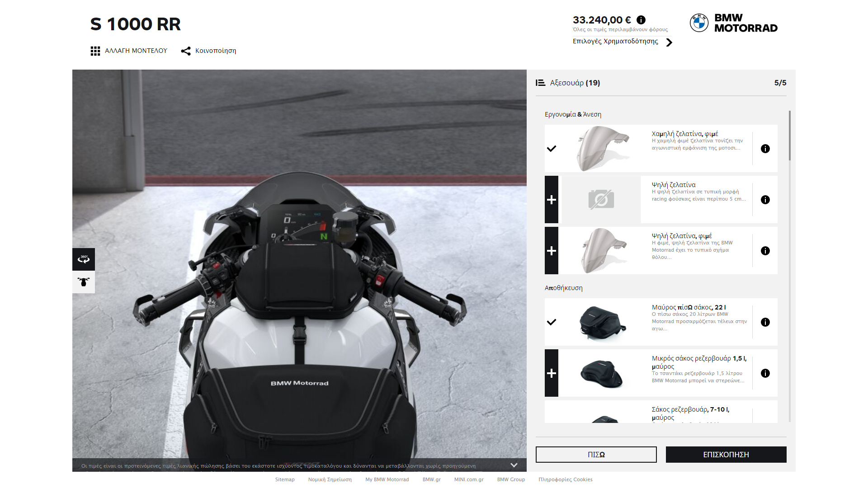Open the accessories list menu icon
The height and width of the screenshot is (488, 868).
540,83
